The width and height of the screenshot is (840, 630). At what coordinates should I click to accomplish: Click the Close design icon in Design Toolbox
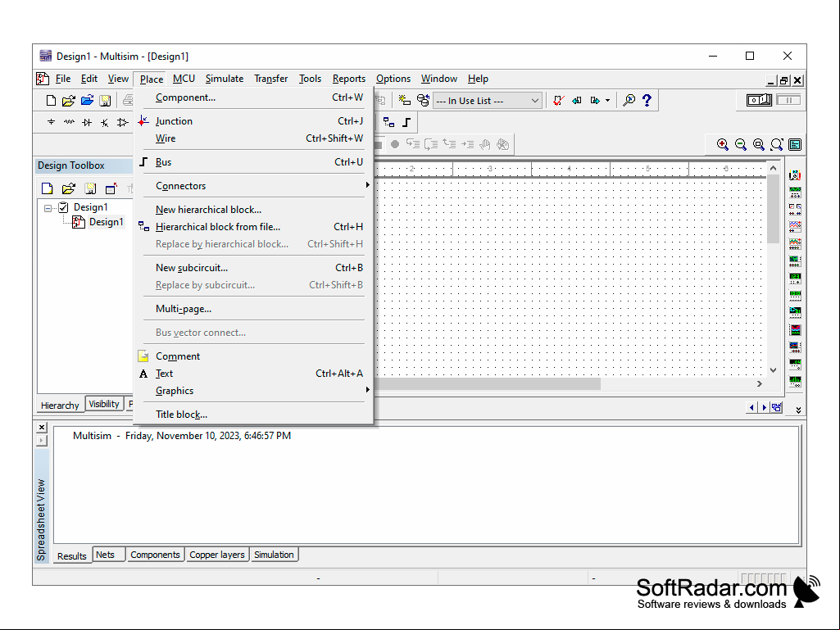[111, 188]
